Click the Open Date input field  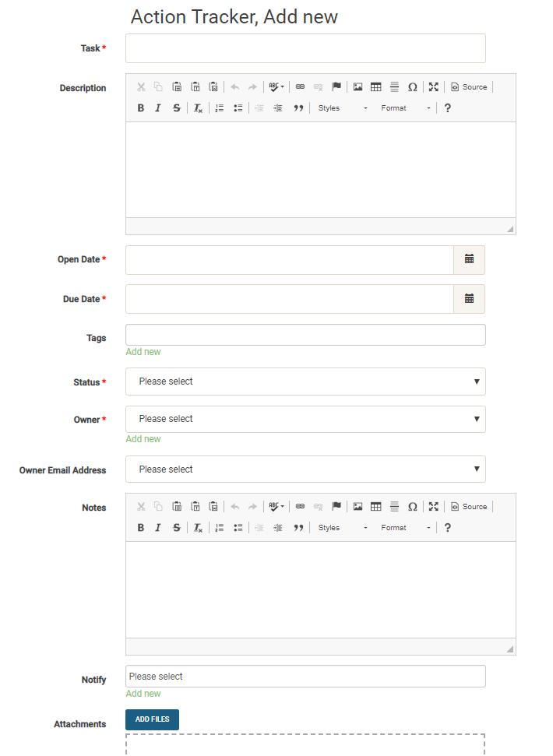click(290, 260)
